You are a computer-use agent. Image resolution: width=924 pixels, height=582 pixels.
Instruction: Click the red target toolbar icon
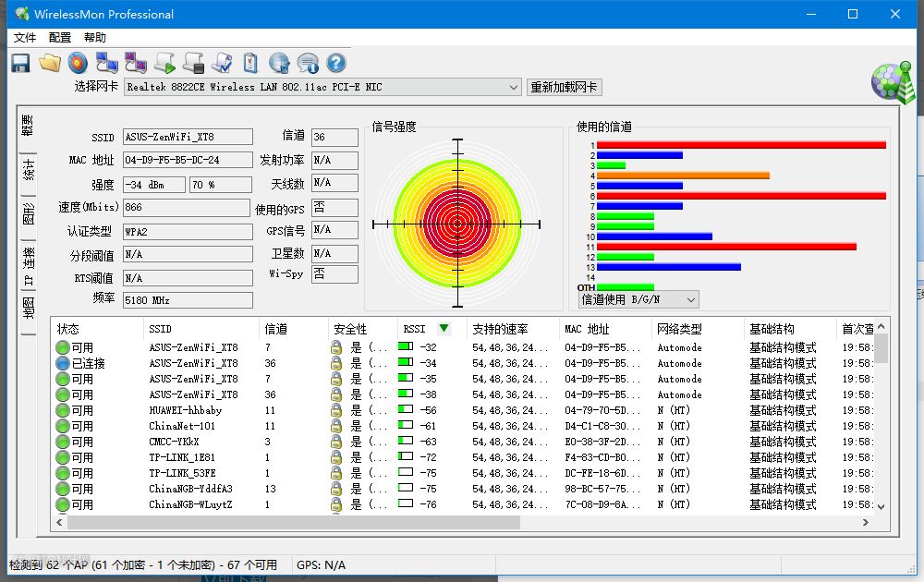[79, 63]
